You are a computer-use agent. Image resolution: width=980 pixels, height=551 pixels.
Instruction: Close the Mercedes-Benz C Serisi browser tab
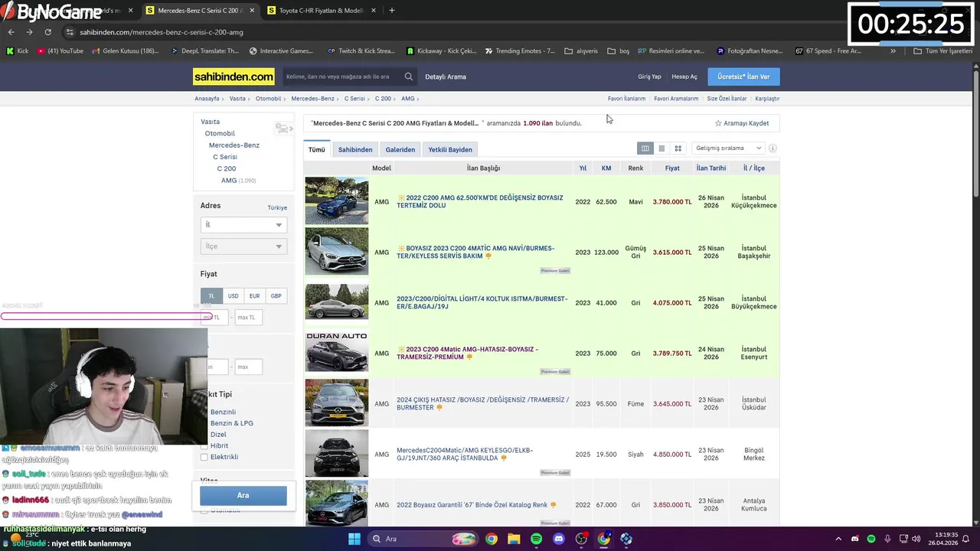(x=252, y=11)
